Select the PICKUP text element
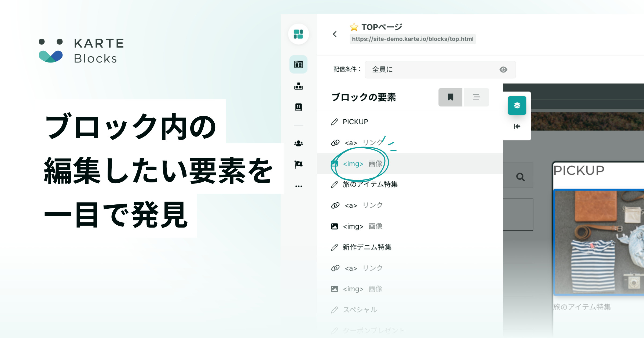 coord(355,122)
